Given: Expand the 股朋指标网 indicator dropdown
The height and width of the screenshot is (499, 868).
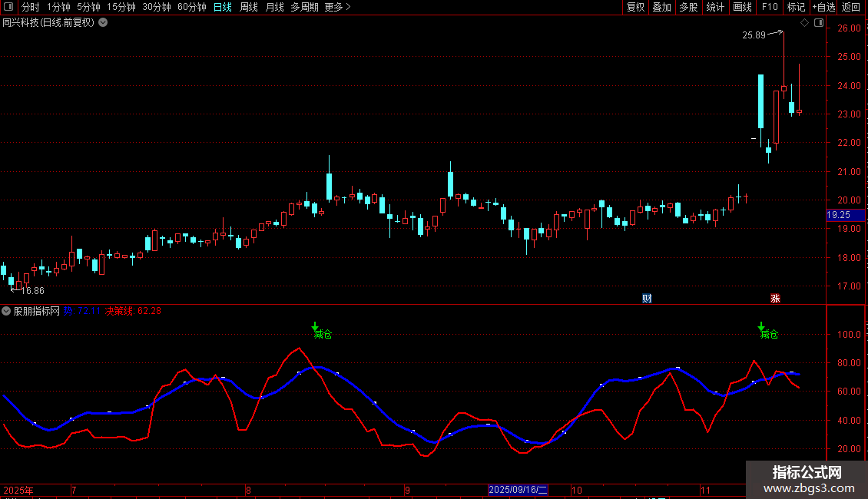Looking at the screenshot, I should (x=6, y=311).
